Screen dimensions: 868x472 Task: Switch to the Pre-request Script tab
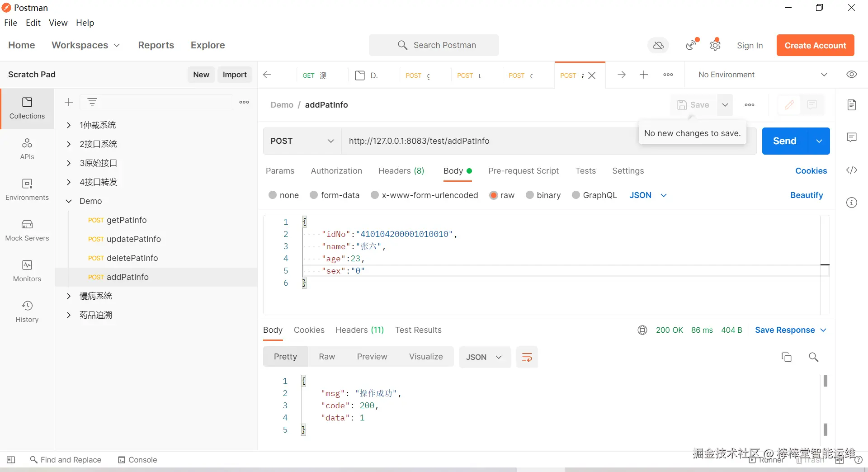pyautogui.click(x=524, y=171)
